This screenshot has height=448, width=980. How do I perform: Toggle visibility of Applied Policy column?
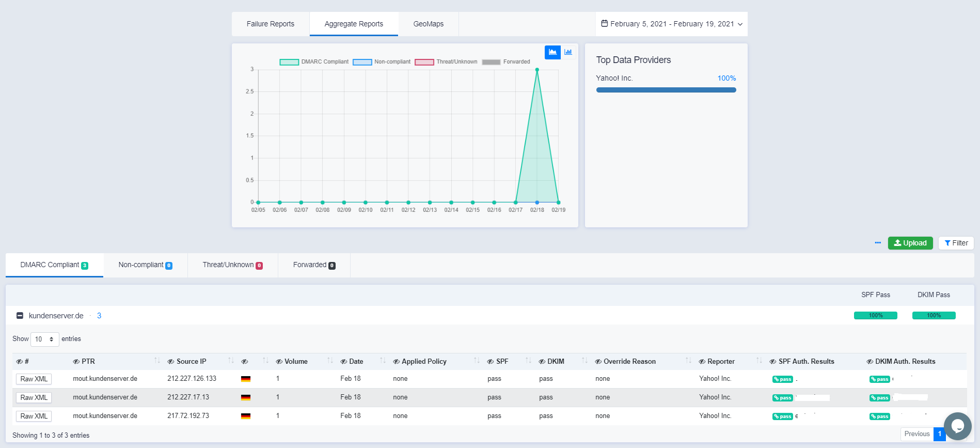(x=396, y=362)
